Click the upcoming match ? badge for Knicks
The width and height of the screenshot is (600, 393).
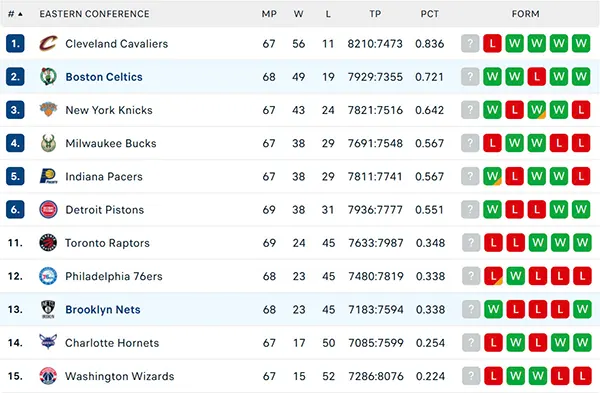(x=470, y=110)
